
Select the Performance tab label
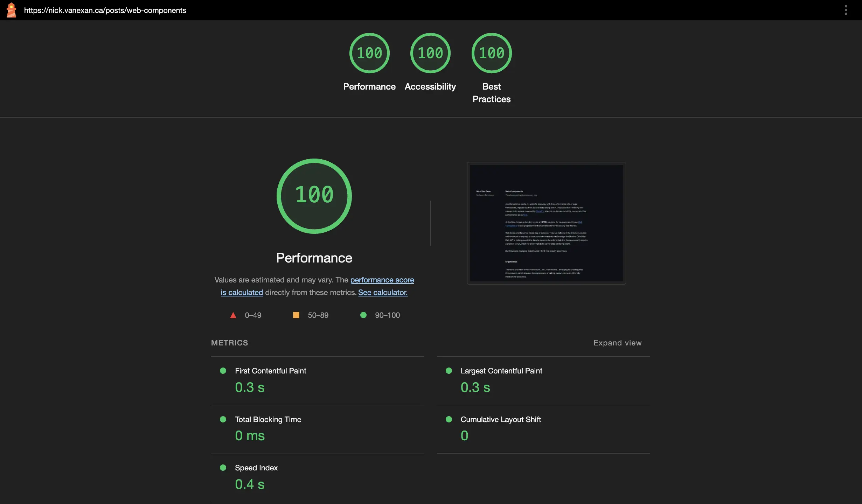pos(368,86)
